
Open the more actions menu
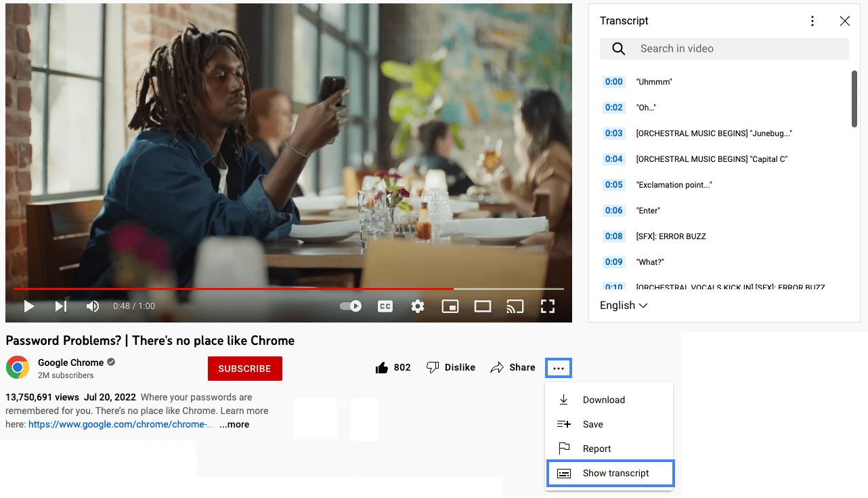tap(558, 367)
